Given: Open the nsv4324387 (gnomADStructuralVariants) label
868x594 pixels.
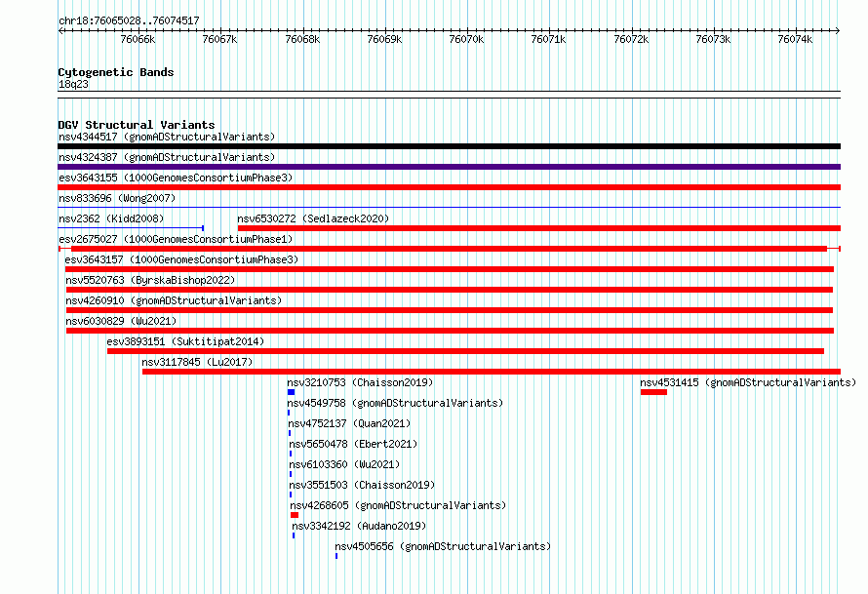Looking at the screenshot, I should point(167,157).
